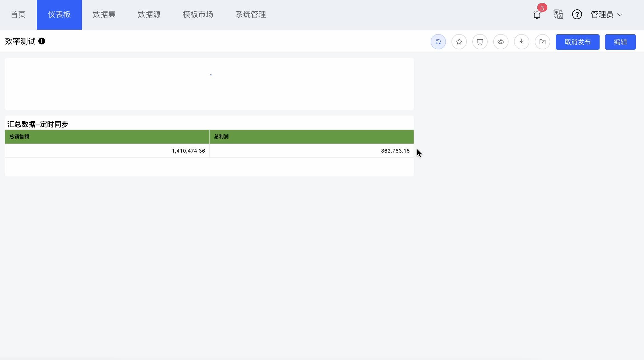This screenshot has width=644, height=360.
Task: Toggle preview eye icon on toolbar
Action: (501, 42)
